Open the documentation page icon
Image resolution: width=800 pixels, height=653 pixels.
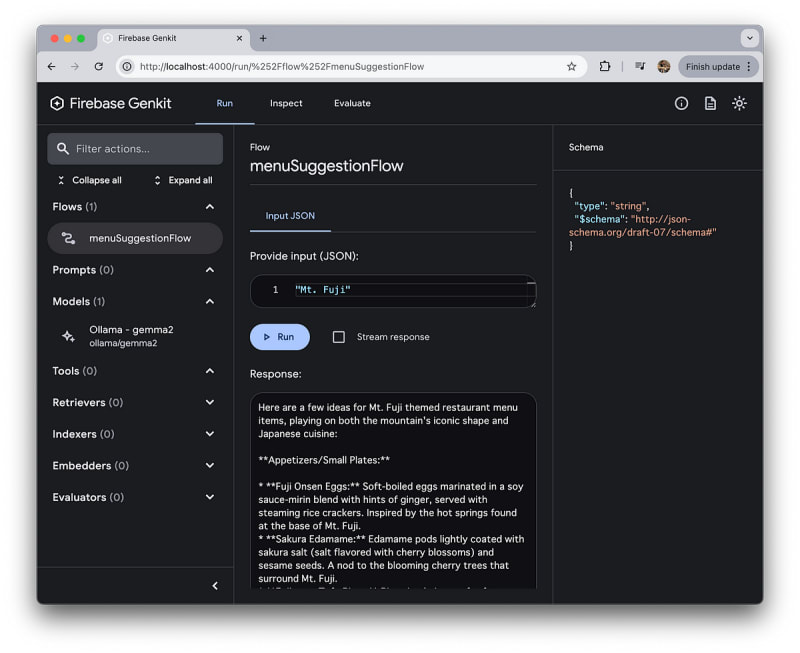coord(710,103)
